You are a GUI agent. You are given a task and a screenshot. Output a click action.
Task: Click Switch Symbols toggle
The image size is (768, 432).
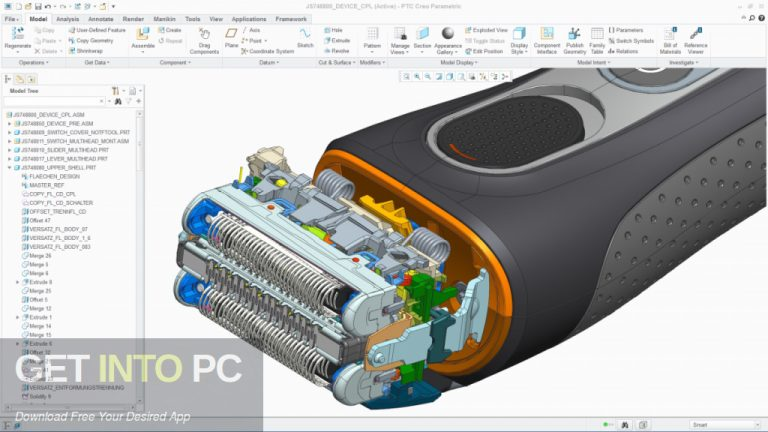pyautogui.click(x=631, y=41)
